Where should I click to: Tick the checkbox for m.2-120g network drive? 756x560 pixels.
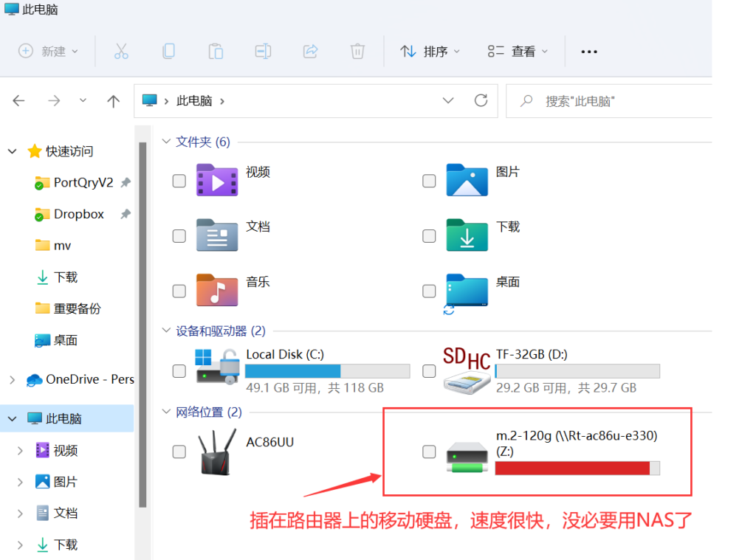coord(429,452)
